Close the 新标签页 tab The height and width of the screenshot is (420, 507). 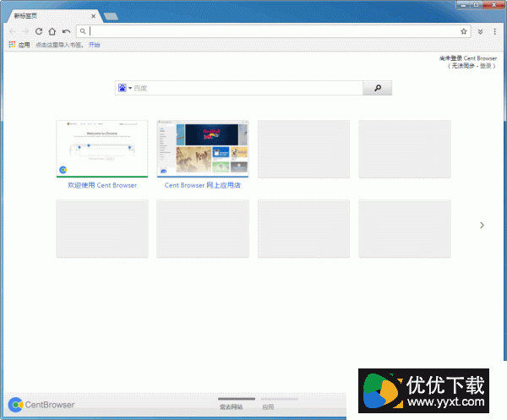pyautogui.click(x=94, y=16)
